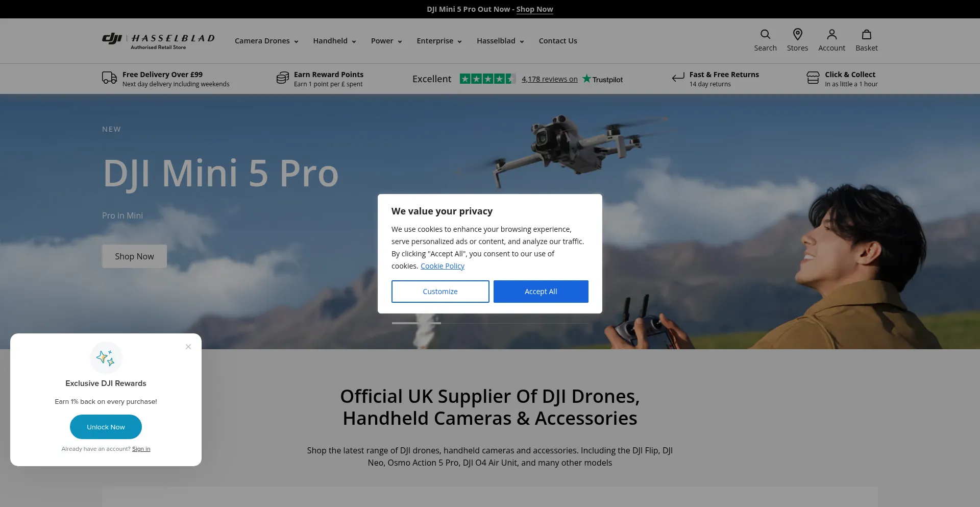
Task: Click the Earn Reward Points text
Action: [329, 75]
